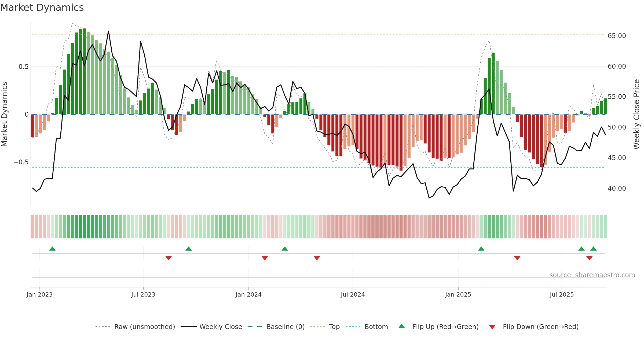Click the first flip-up marker after Jan 2023
Image resolution: width=644 pixels, height=362 pixels.
[x=52, y=249]
